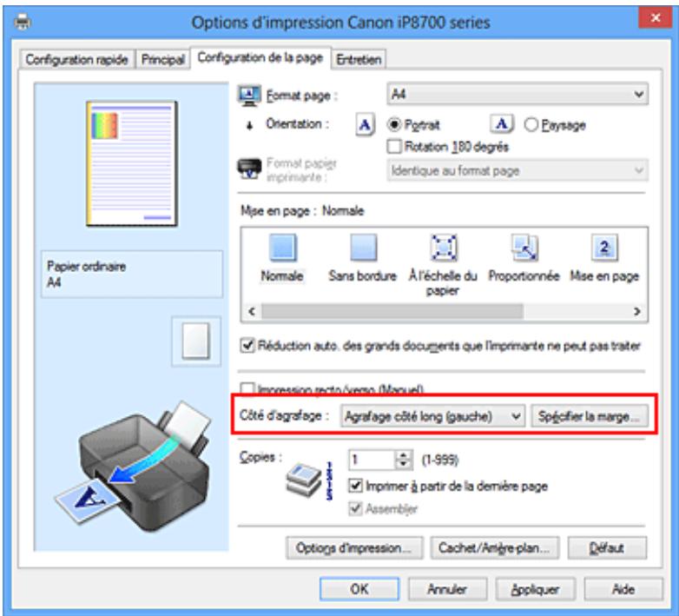The width and height of the screenshot is (679, 616).
Task: Decrease copies with the down spinner arrow
Action: pos(404,464)
